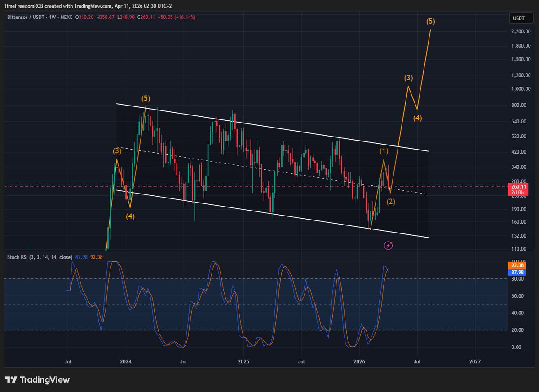Click the 2027 label on the time axis
The height and width of the screenshot is (392, 539).
point(475,361)
